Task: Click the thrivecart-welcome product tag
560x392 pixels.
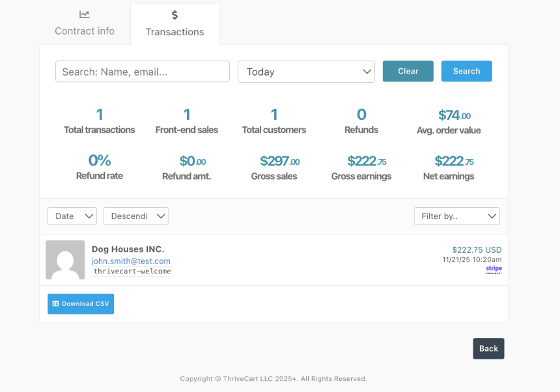Action: pos(132,272)
